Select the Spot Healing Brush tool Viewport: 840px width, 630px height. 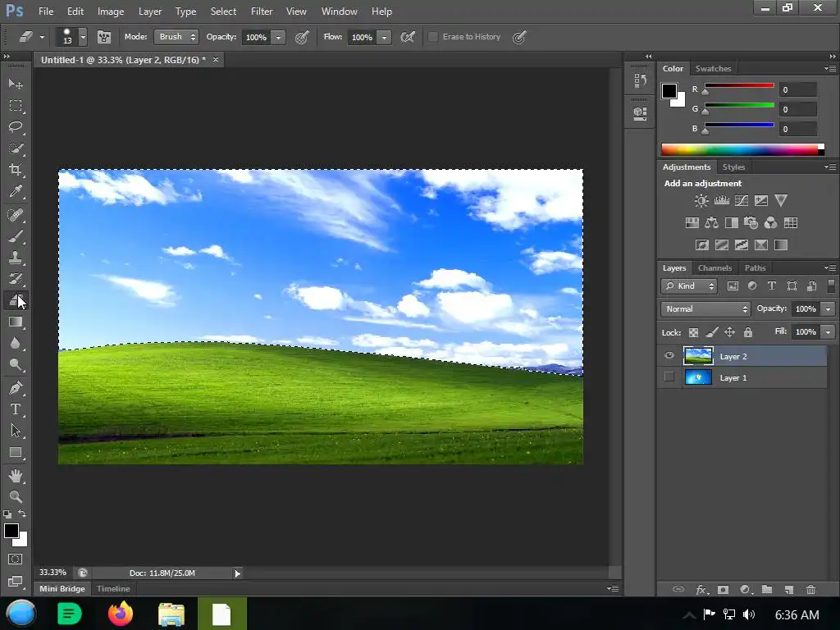pos(16,215)
